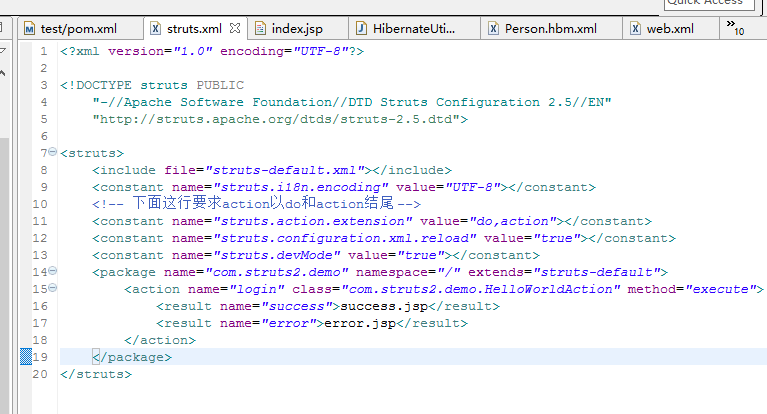
Task: Click the Chinese comment on line 10
Action: tap(256, 204)
